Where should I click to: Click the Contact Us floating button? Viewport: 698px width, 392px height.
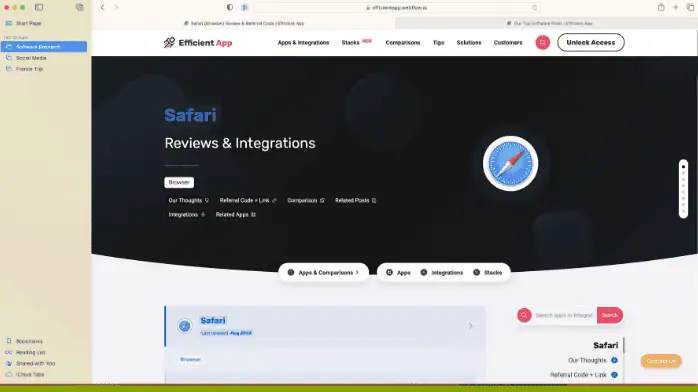point(661,361)
